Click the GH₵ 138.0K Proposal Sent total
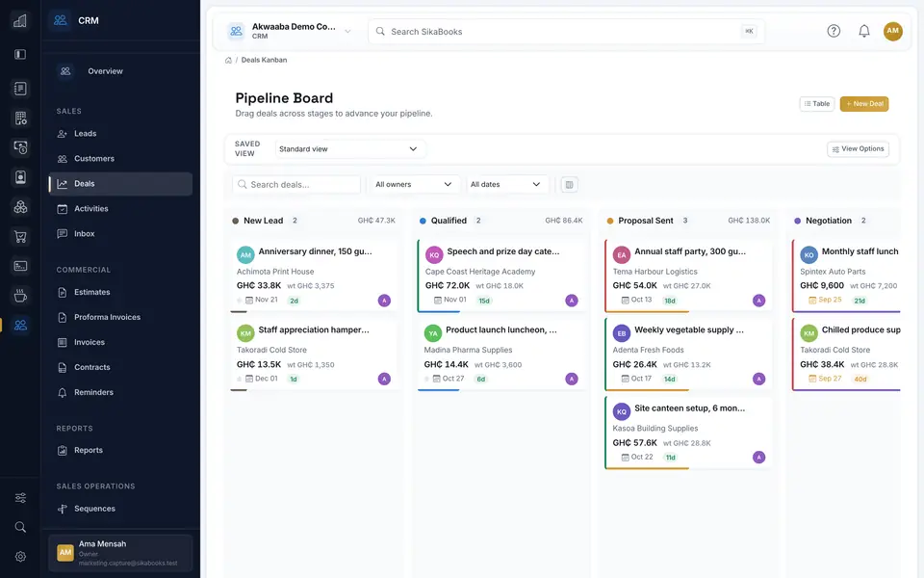924x578 pixels. (x=749, y=221)
